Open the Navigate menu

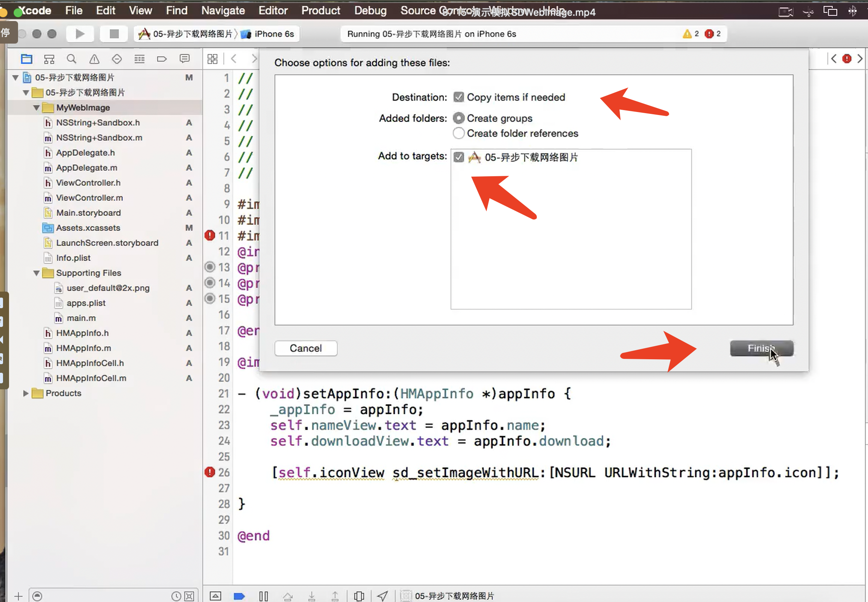point(223,11)
